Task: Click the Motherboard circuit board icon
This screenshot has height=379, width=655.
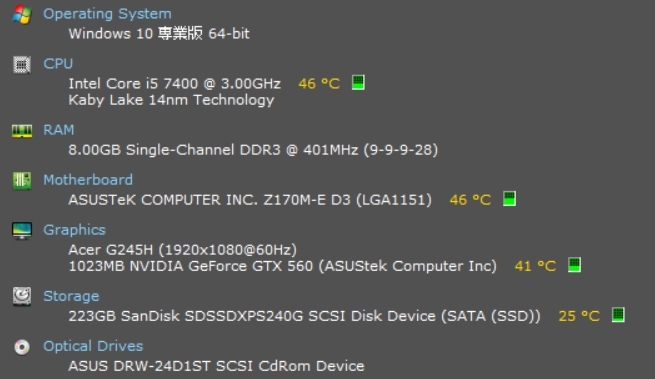Action: coord(22,181)
